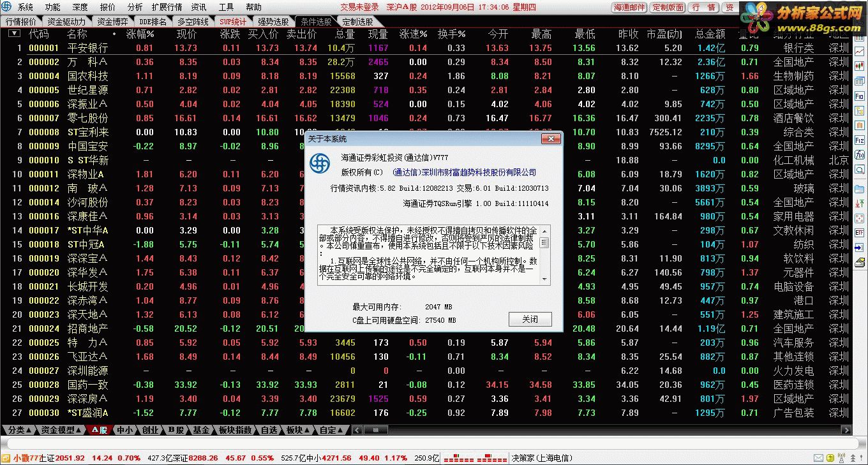Select the 创业 bottom tab
The image size is (868, 465).
[151, 430]
